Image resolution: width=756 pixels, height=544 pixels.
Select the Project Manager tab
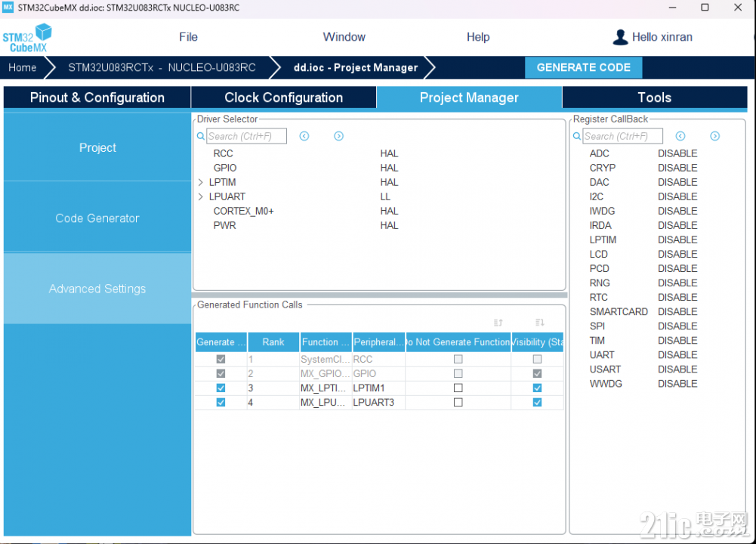(x=469, y=97)
